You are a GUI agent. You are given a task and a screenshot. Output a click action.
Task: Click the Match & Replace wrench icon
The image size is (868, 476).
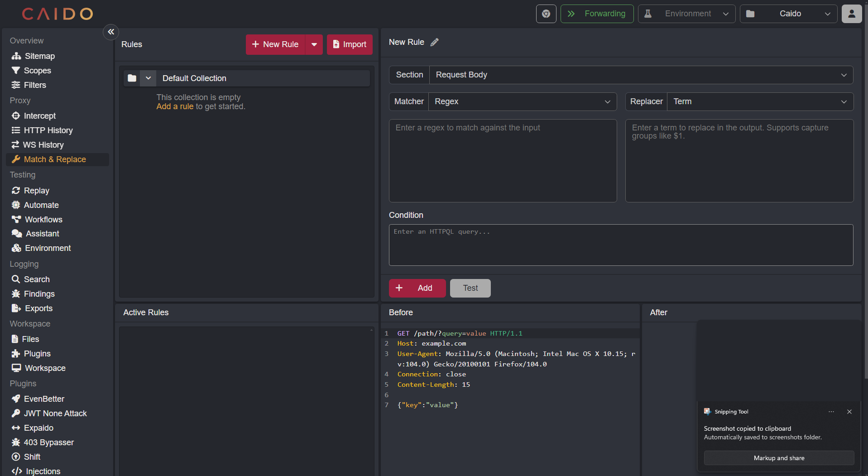coord(16,159)
